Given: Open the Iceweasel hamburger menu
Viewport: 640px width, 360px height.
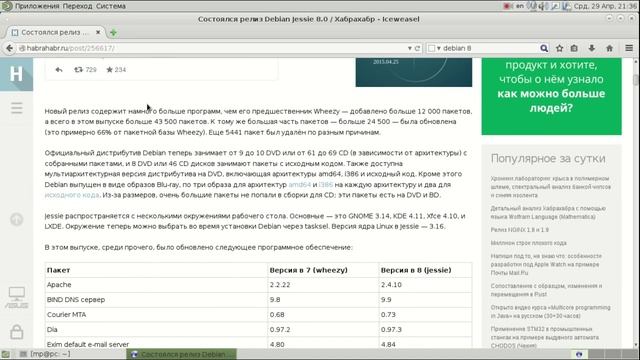Looking at the screenshot, I should pos(629,48).
